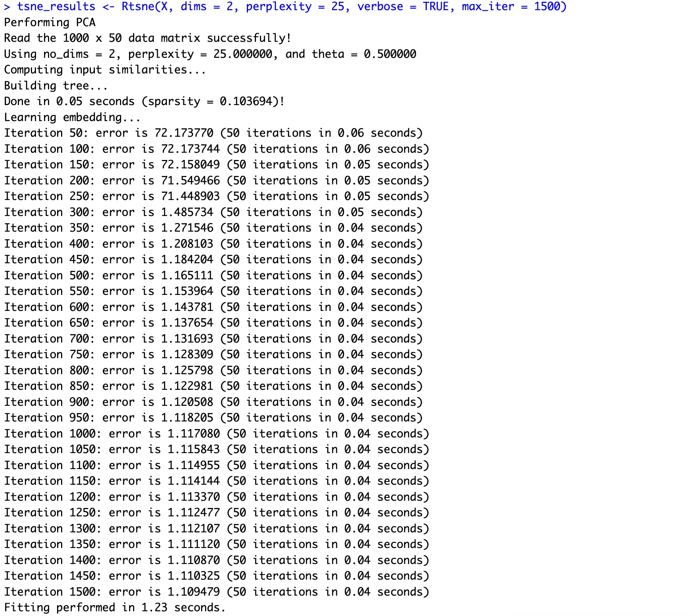Click the Iteration 300 error 1.485734 line
Viewport: 693px width, 616px height.
213,212
